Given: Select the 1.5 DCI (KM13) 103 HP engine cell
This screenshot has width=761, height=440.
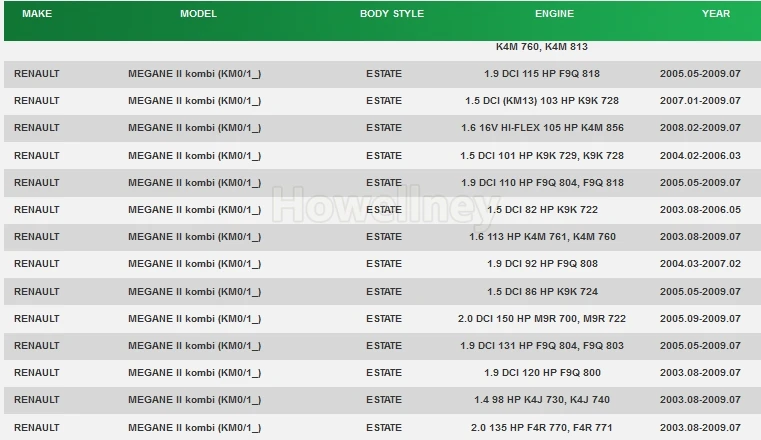Looking at the screenshot, I should pos(542,101).
